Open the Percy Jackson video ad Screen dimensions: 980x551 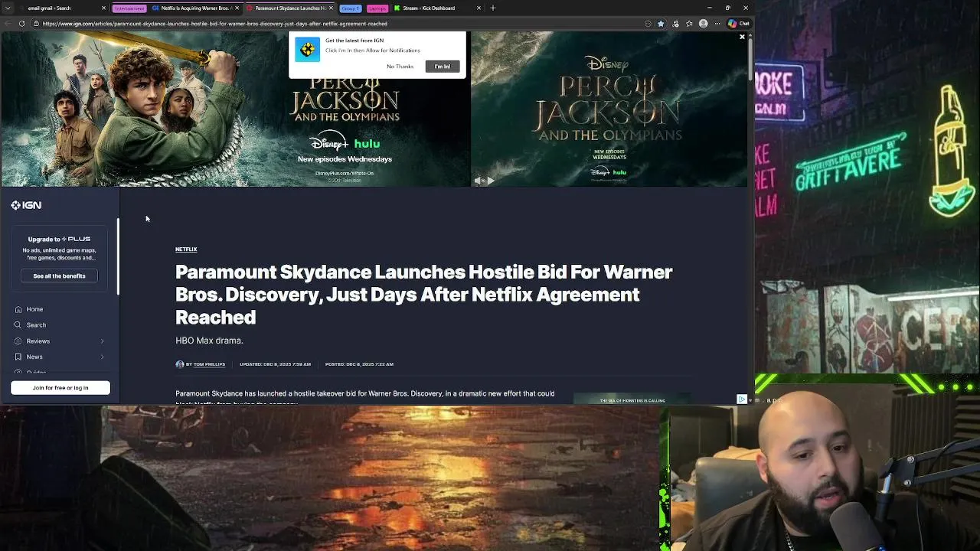click(609, 109)
